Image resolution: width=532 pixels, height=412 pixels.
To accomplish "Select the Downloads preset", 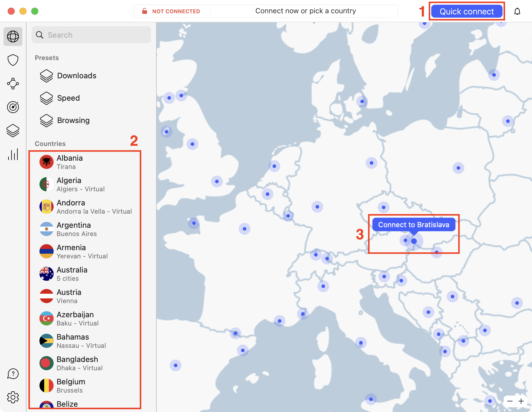I will point(77,76).
